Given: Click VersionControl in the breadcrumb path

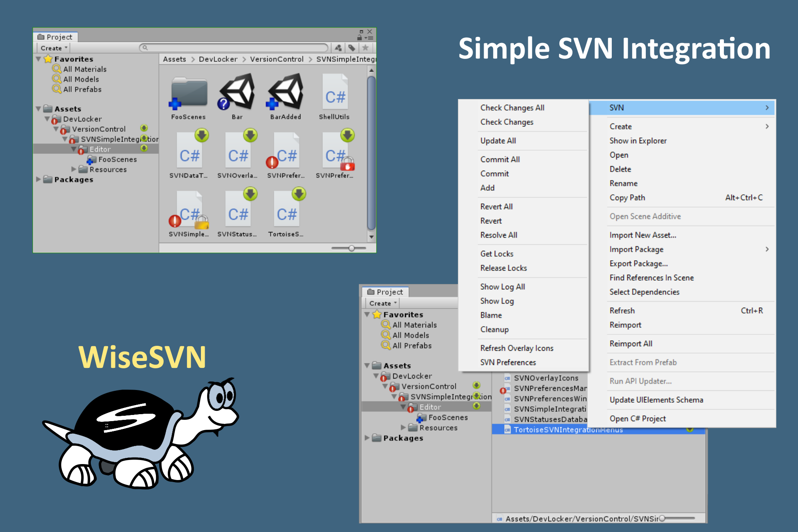Looking at the screenshot, I should 277,59.
